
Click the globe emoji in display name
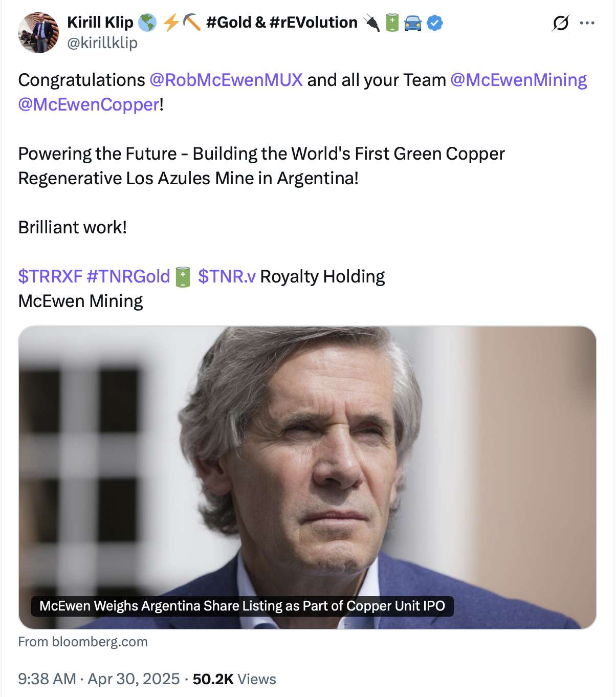point(148,23)
